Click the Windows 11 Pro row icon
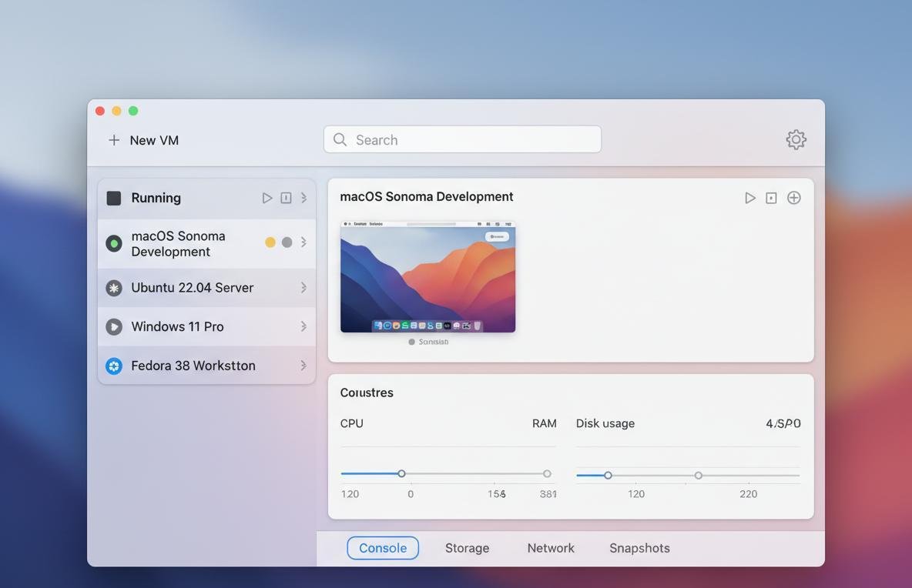 coord(114,326)
